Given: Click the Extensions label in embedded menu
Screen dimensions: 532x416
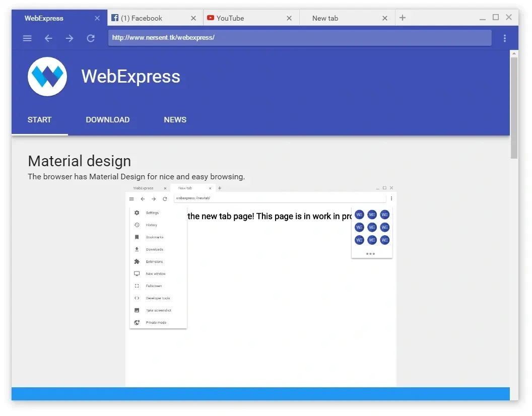Looking at the screenshot, I should [154, 261].
